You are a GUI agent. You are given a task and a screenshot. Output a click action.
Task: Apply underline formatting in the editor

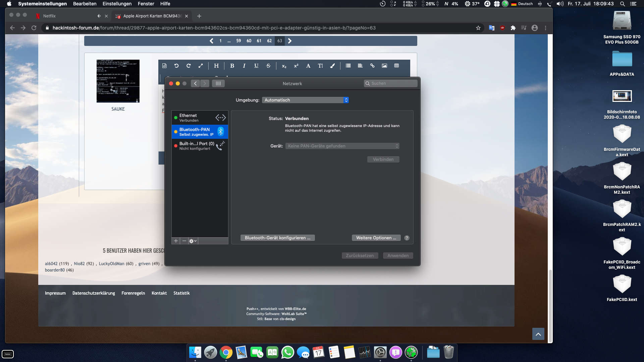pos(256,66)
